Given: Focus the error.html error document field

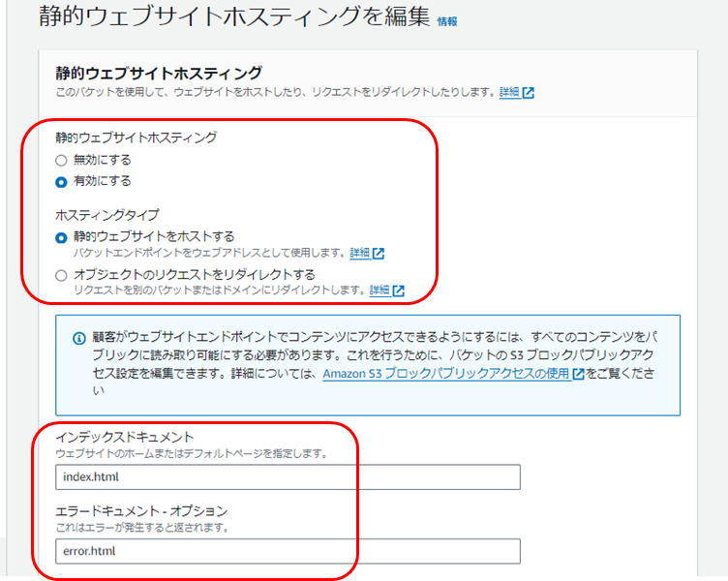Looking at the screenshot, I should 288,551.
